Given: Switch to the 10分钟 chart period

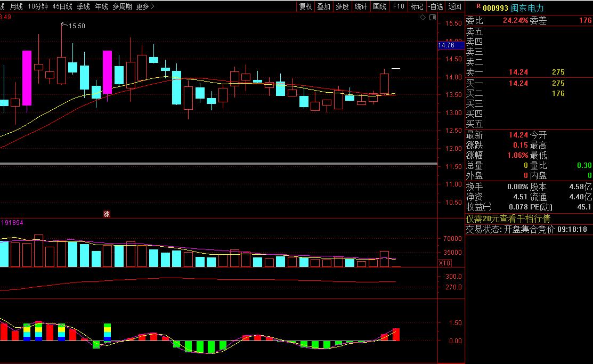Looking at the screenshot, I should click(38, 6).
